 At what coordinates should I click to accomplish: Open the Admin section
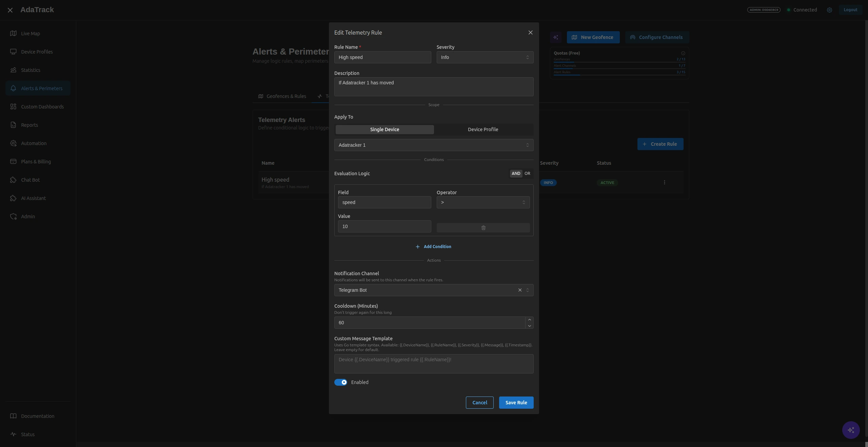point(38,217)
